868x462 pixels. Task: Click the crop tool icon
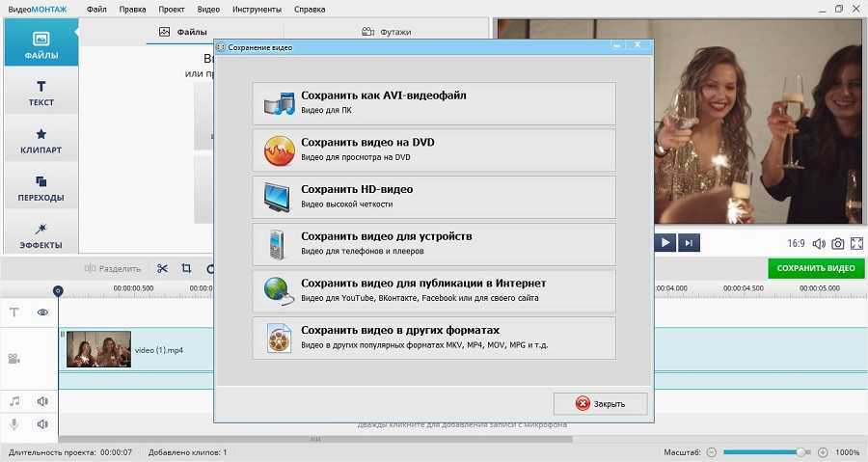point(186,268)
